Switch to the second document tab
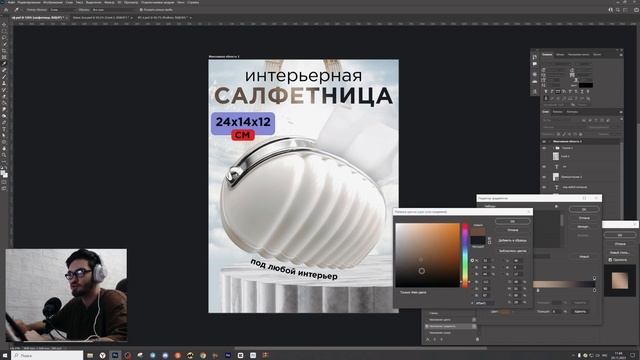 point(101,18)
